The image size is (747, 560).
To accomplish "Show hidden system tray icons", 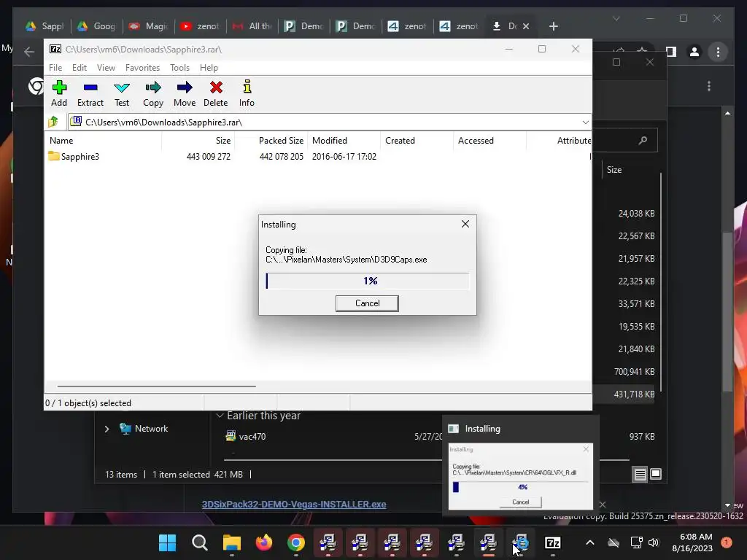I will (589, 542).
